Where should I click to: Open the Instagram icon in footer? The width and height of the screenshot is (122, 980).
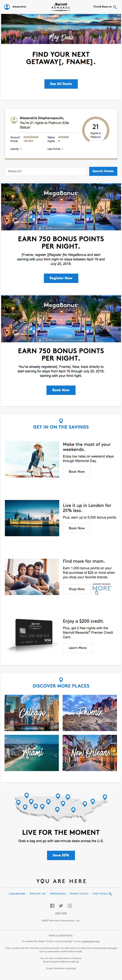[x=70, y=906]
